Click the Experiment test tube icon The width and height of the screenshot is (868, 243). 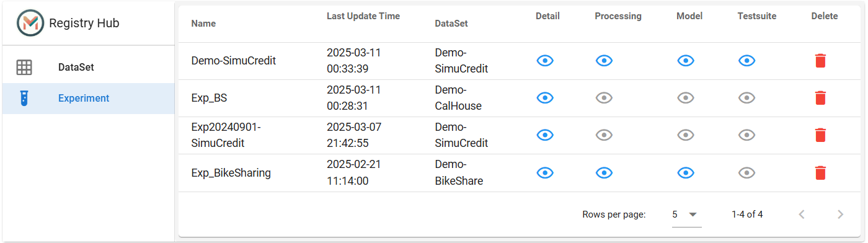(24, 98)
